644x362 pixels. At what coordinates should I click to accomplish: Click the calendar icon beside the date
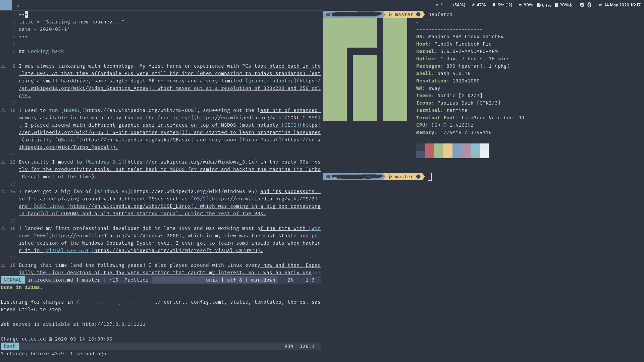pyautogui.click(x=600, y=5)
